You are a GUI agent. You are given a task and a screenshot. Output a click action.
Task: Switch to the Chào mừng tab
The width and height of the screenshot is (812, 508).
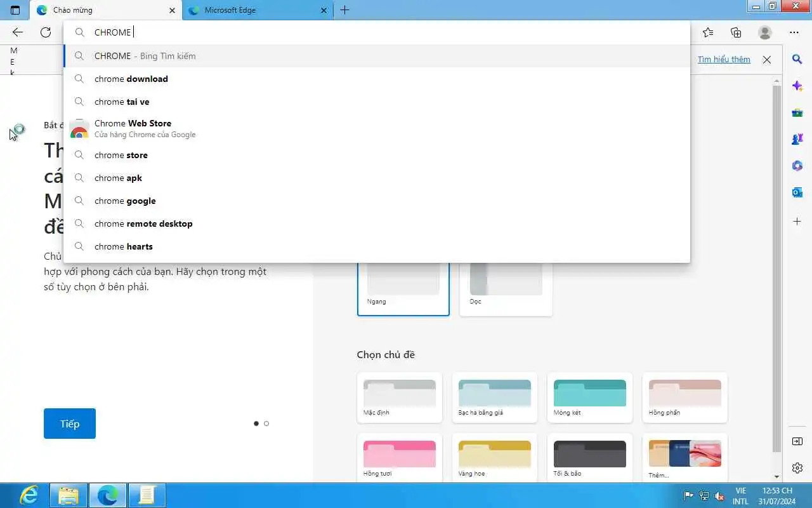click(x=106, y=10)
